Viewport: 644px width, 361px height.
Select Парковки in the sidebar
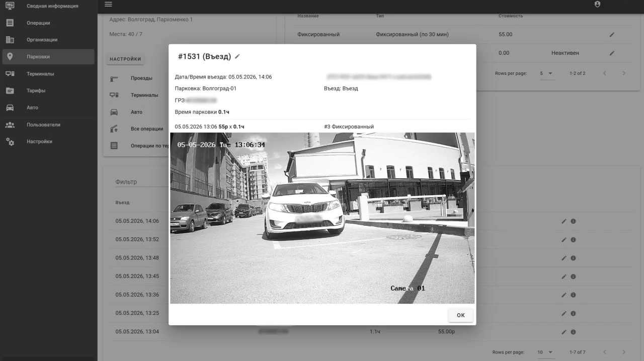pyautogui.click(x=48, y=57)
